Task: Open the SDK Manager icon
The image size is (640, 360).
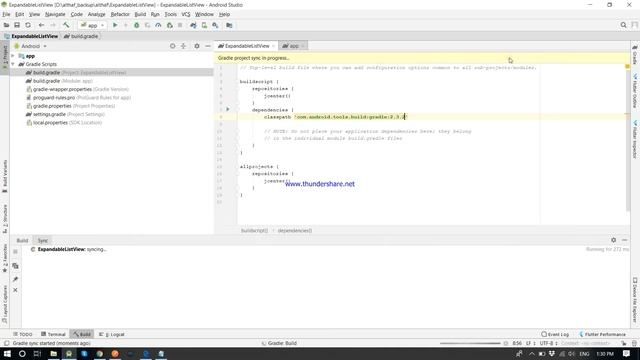Action: tap(215, 25)
